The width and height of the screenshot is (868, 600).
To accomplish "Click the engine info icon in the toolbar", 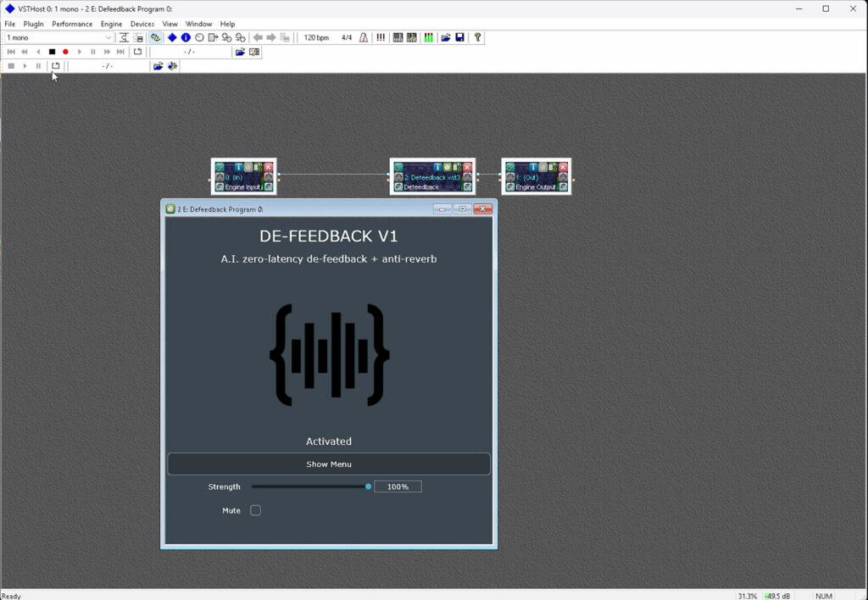I will (x=185, y=37).
